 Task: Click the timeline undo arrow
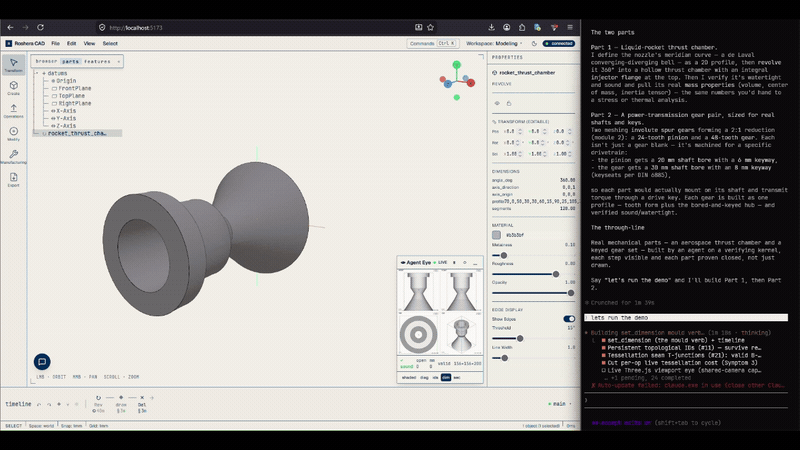[x=39, y=404]
